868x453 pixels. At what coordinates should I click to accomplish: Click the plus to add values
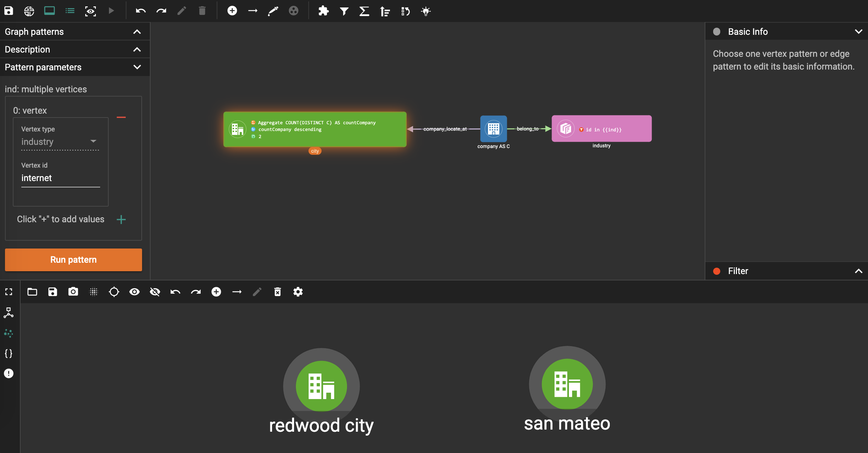pyautogui.click(x=121, y=219)
